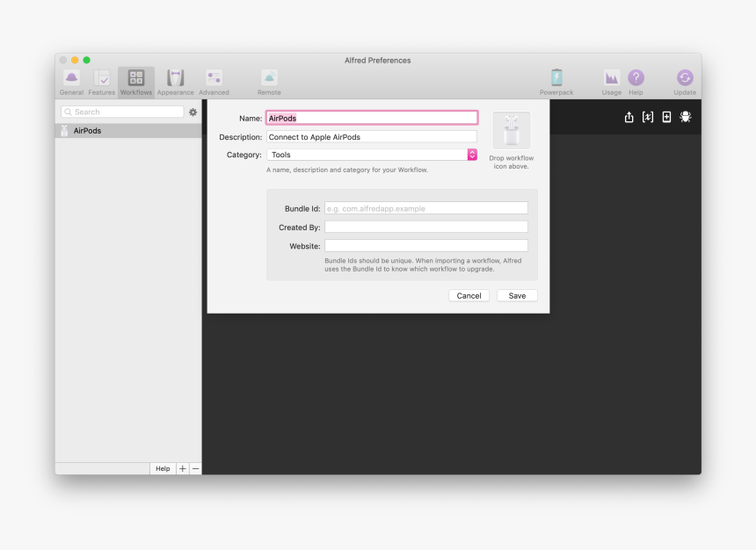Add a new workflow with plus button
This screenshot has width=756, height=550.
click(182, 468)
